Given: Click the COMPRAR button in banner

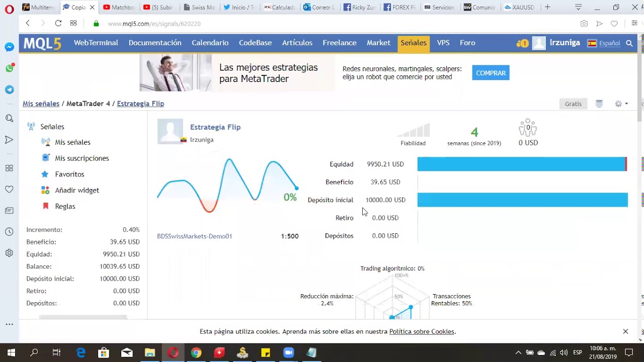Looking at the screenshot, I should [491, 73].
